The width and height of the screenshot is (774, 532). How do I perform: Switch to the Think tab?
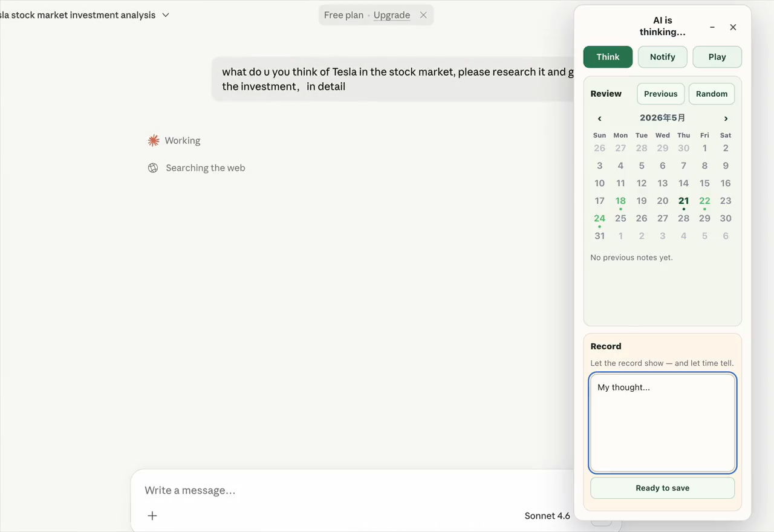pyautogui.click(x=608, y=57)
